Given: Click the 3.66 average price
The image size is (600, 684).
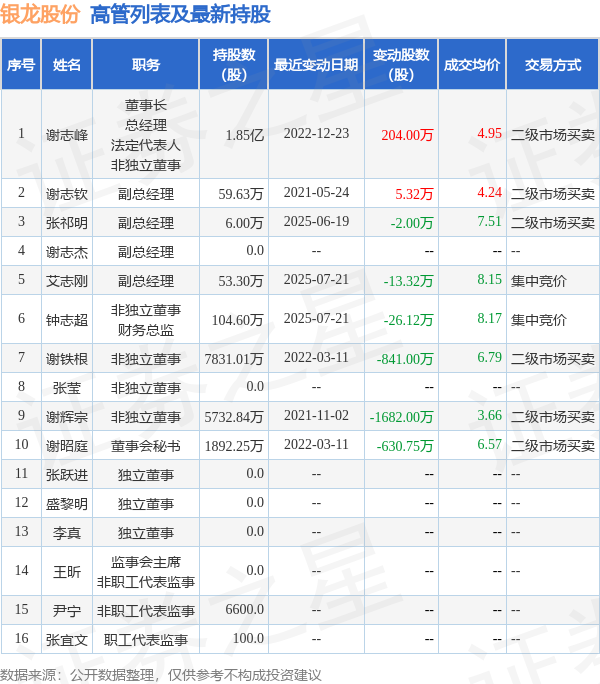Looking at the screenshot, I should point(490,416).
